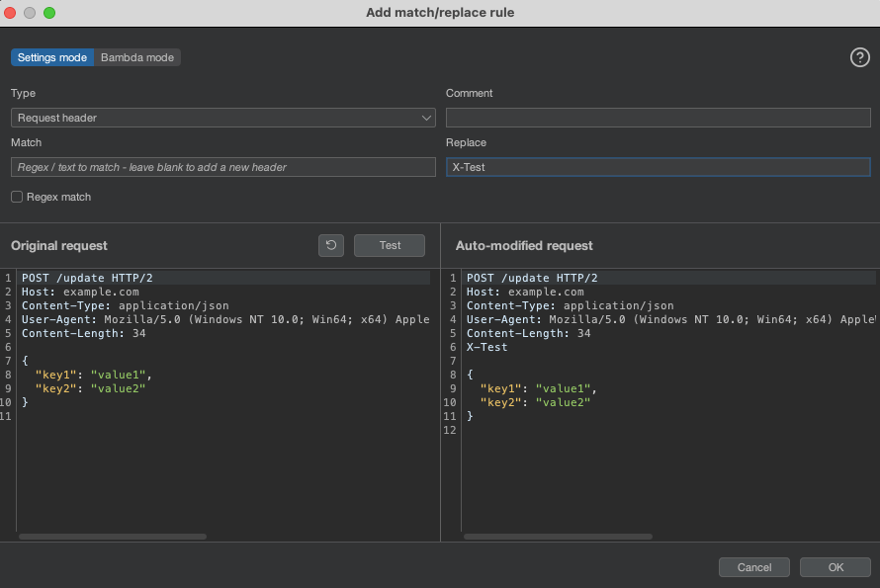Viewport: 880px width, 588px height.
Task: Open the help question mark icon
Action: [860, 57]
